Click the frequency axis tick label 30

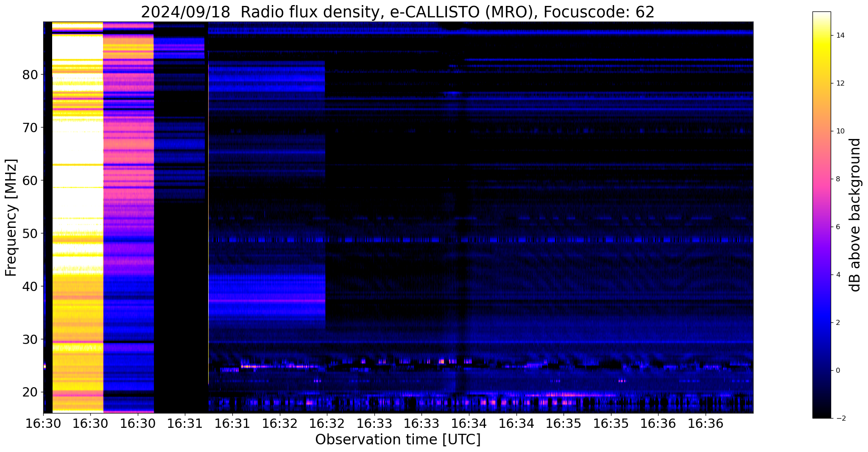pos(30,339)
